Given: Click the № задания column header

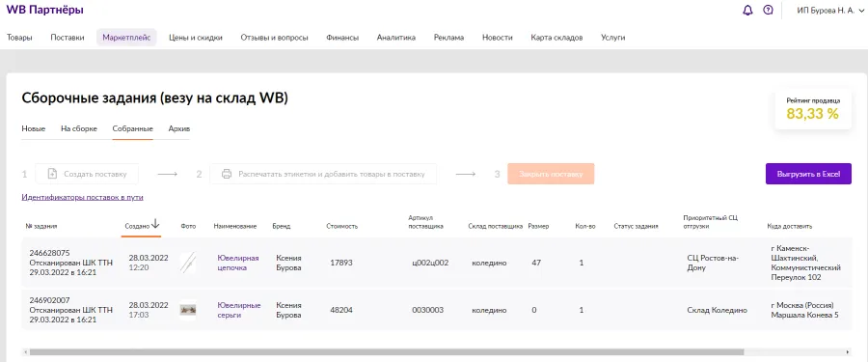Looking at the screenshot, I should [x=41, y=226].
